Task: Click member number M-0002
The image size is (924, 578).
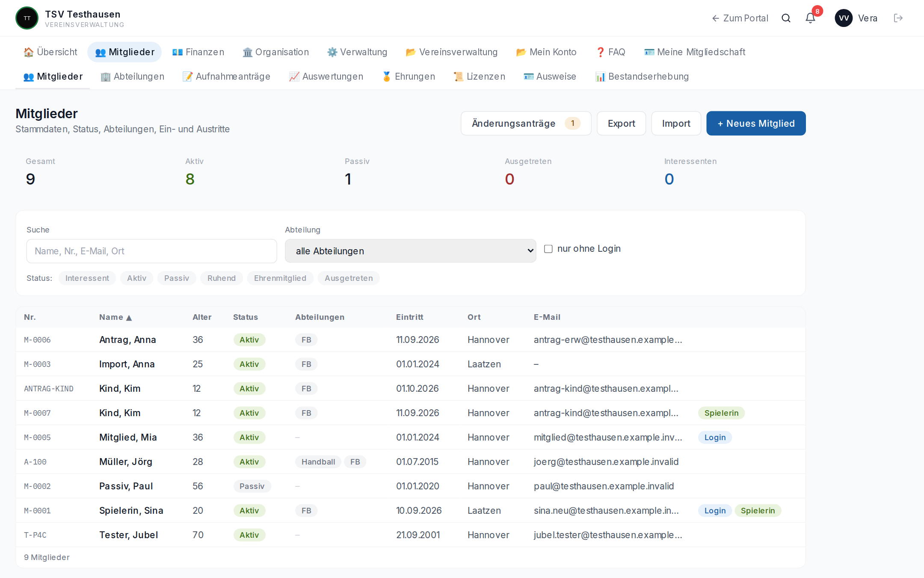Action: pos(37,486)
